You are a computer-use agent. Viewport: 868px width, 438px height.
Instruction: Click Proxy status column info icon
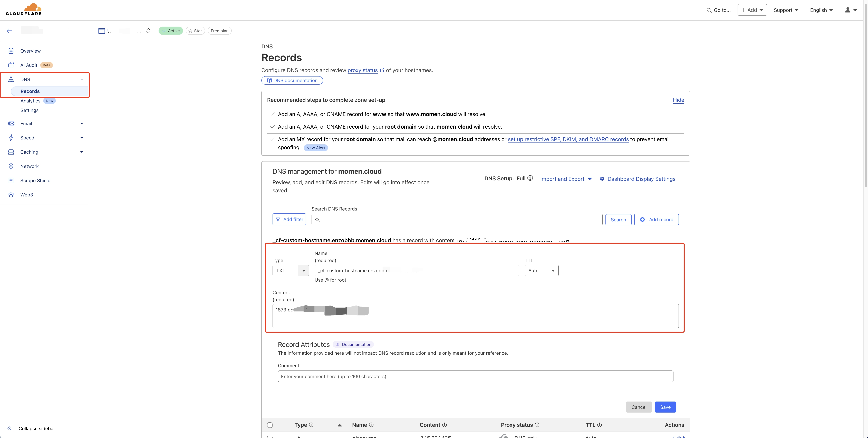tap(537, 425)
